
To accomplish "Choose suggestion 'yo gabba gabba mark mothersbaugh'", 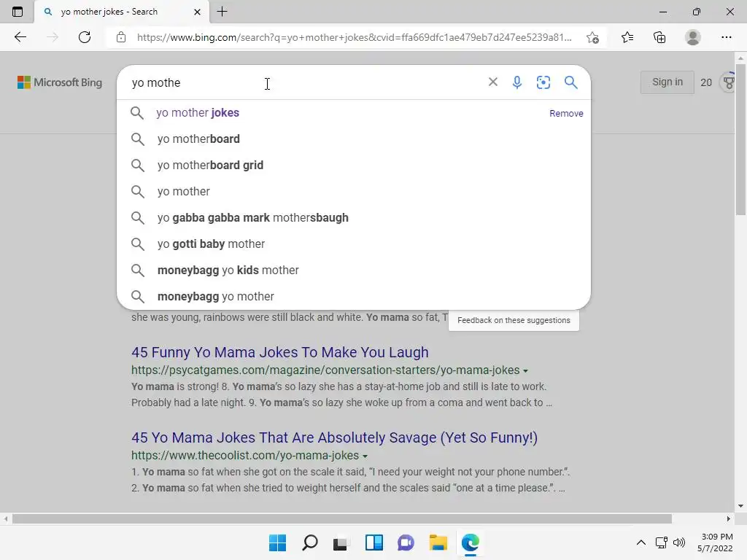I will 354,217.
